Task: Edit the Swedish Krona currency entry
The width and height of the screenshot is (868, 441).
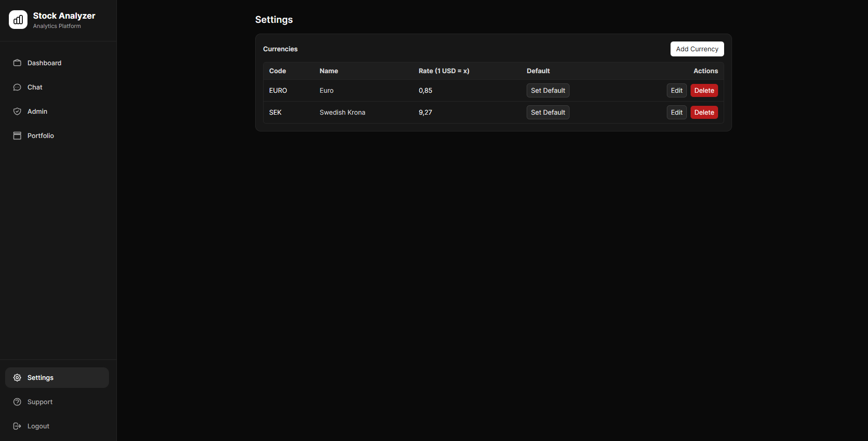Action: [676, 112]
